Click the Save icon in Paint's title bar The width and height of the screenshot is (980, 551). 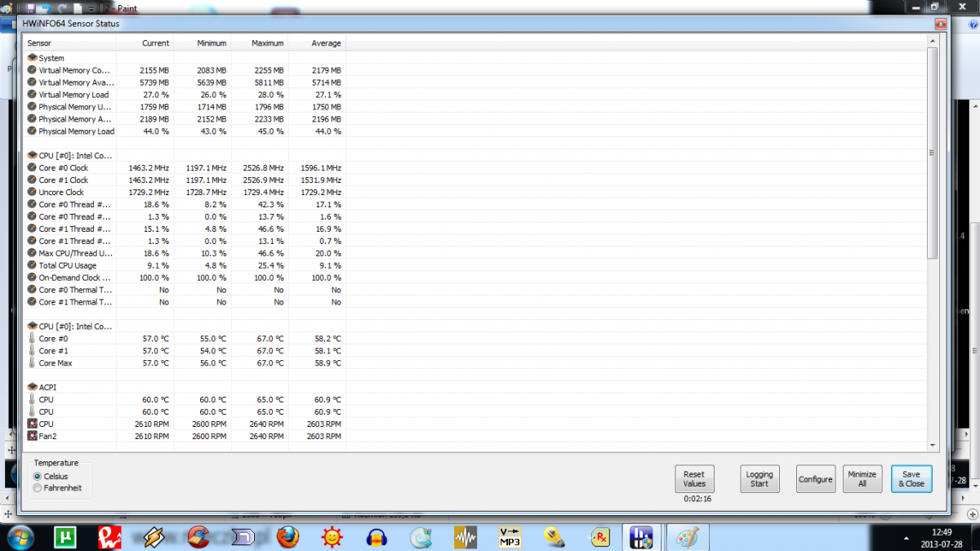click(32, 7)
